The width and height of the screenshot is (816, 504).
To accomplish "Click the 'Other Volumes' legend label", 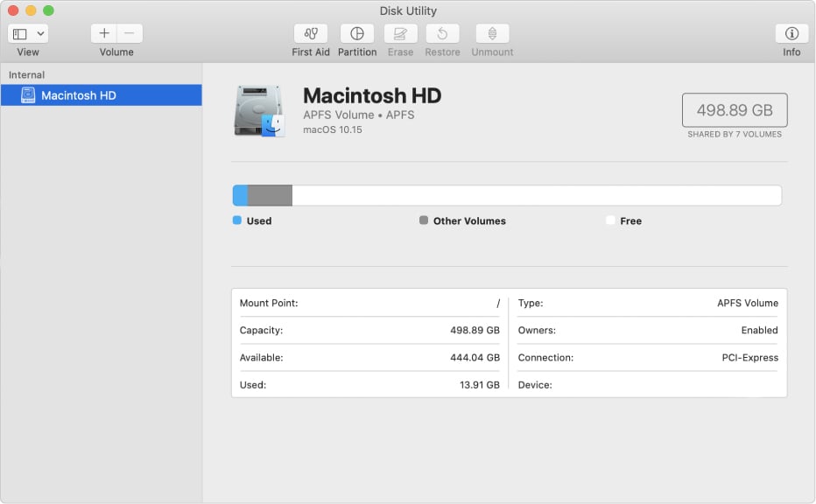I will pyautogui.click(x=469, y=221).
